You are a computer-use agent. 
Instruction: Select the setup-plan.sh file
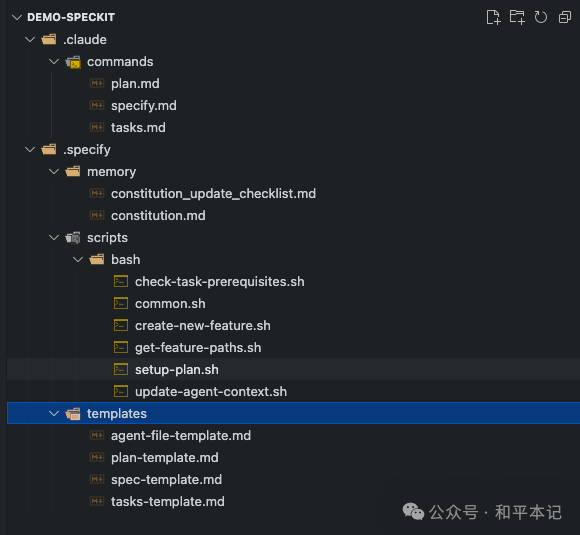[x=177, y=370]
